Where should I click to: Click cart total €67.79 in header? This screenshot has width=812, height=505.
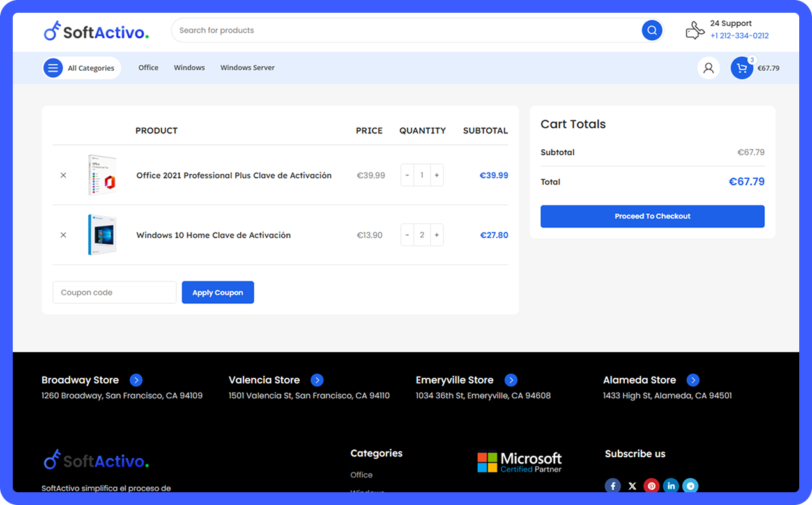tap(769, 68)
